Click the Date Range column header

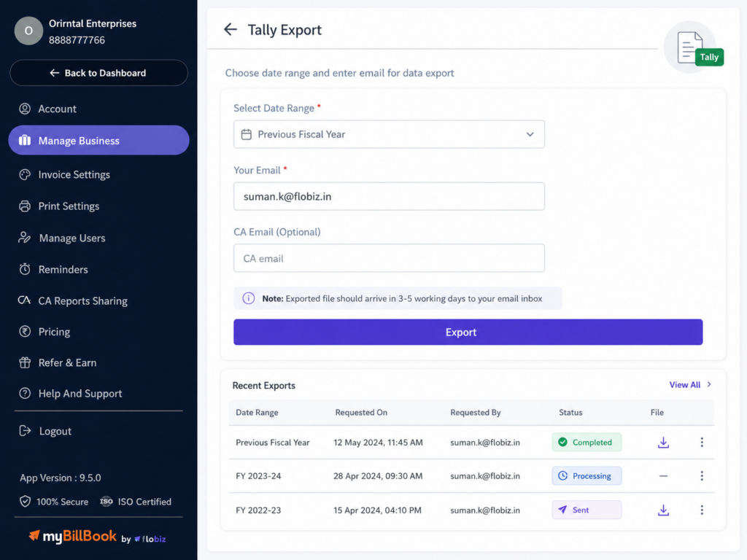coord(257,413)
